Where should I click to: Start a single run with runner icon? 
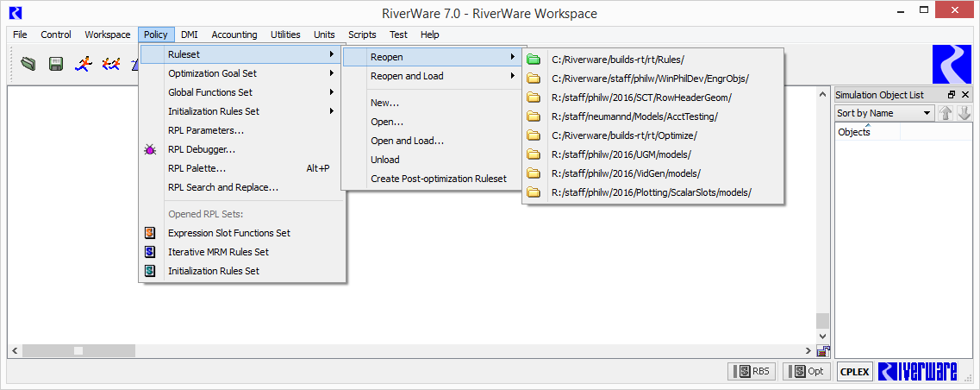coord(83,63)
